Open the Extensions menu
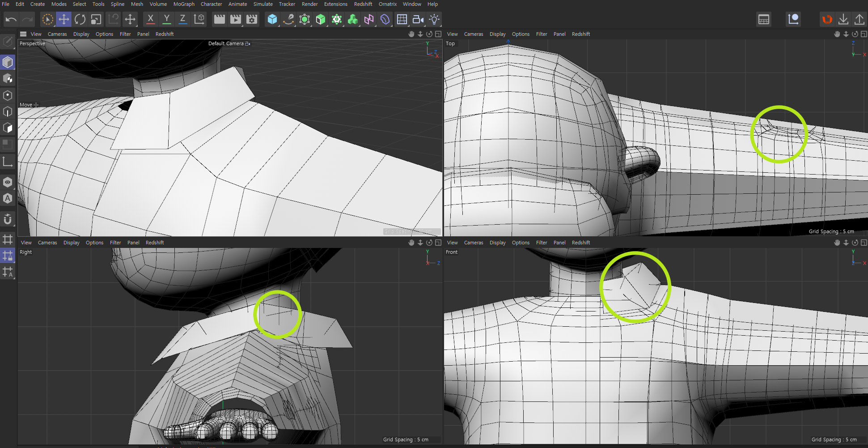 pos(335,4)
